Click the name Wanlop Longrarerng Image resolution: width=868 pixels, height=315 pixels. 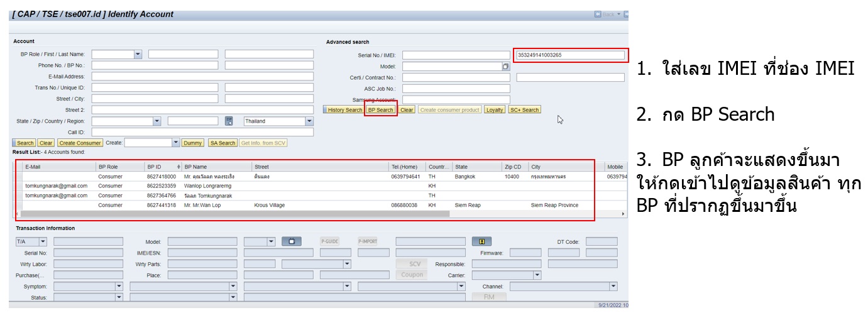pos(208,187)
